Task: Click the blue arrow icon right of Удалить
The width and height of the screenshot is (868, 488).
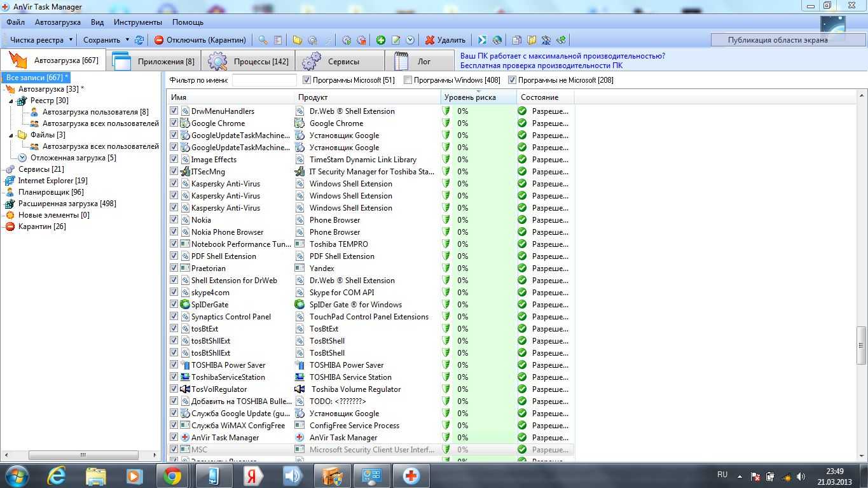Action: point(482,39)
